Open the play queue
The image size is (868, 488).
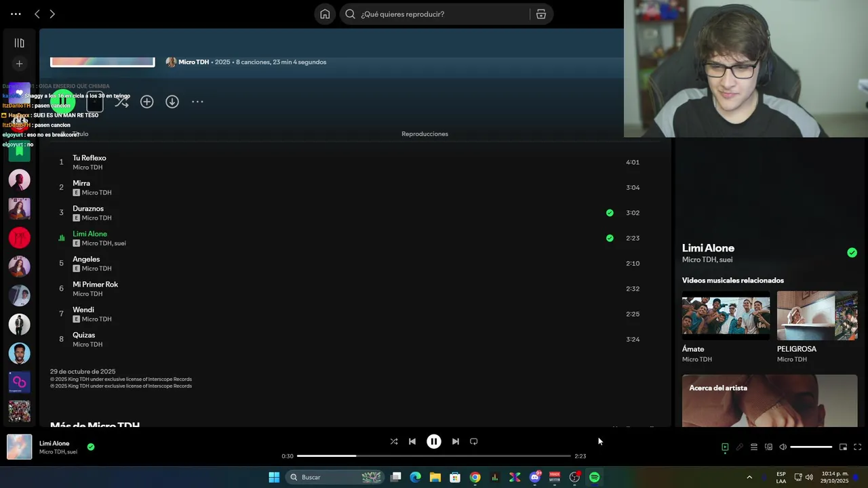point(754,447)
